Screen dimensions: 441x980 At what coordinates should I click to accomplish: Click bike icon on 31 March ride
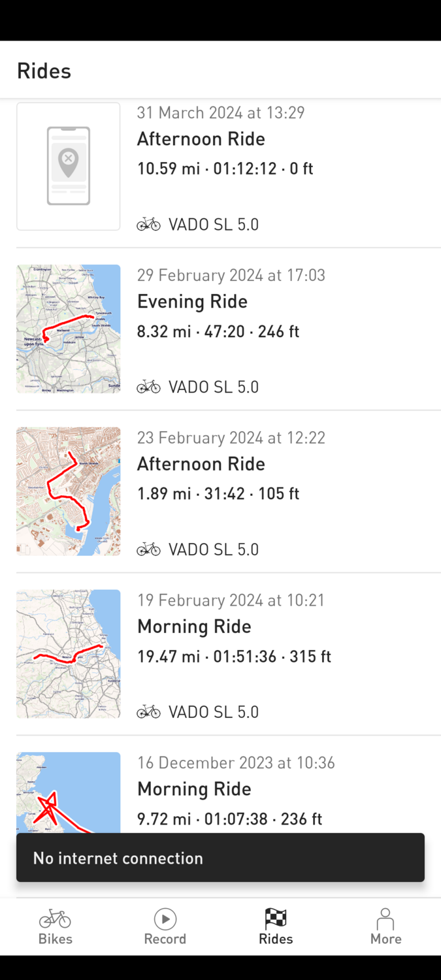pos(149,225)
